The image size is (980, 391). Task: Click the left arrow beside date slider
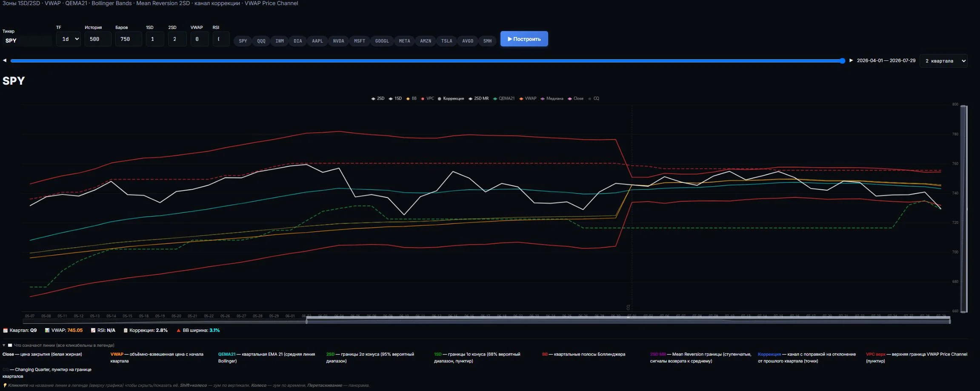(x=5, y=60)
